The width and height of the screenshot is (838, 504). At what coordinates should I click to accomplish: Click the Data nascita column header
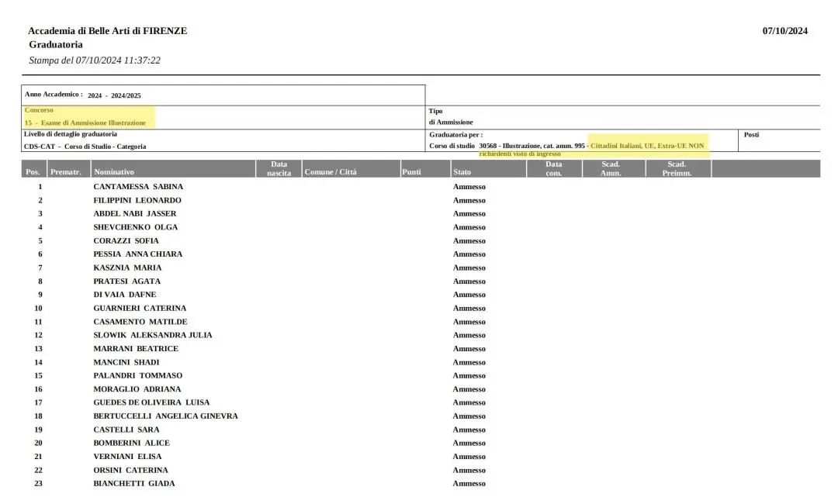coord(279,168)
